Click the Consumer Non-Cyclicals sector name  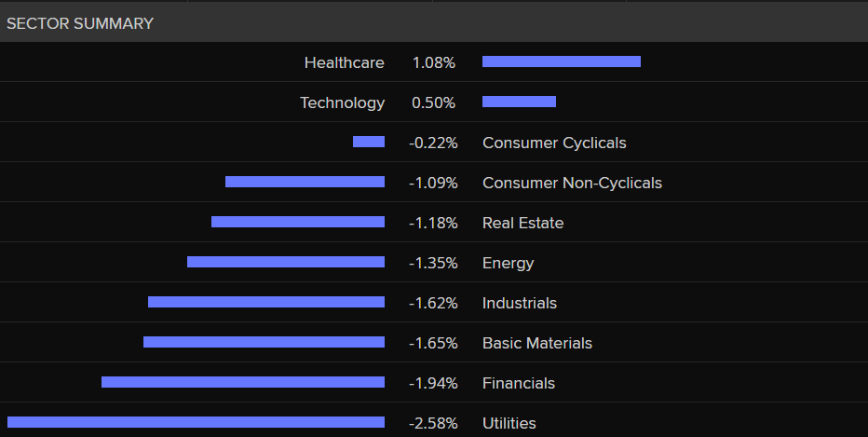pos(572,183)
